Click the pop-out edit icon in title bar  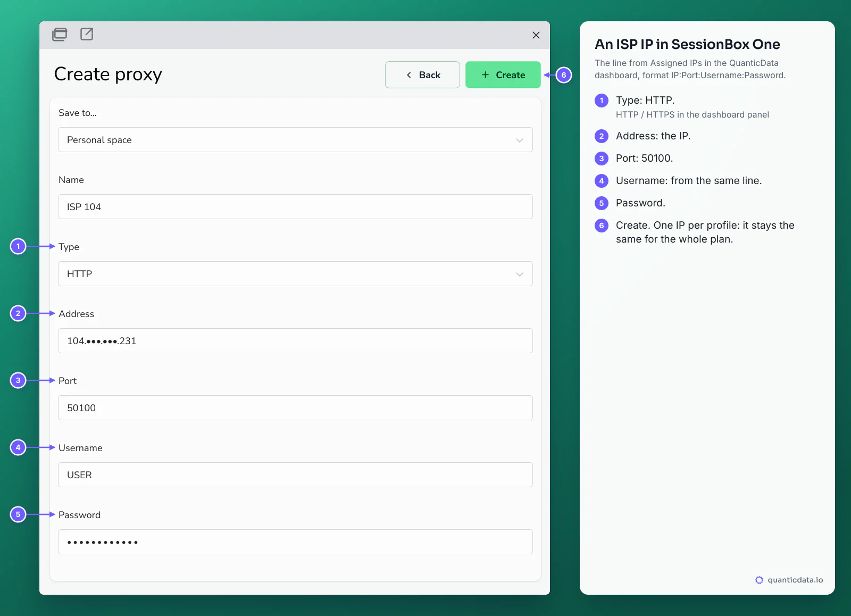coord(87,34)
